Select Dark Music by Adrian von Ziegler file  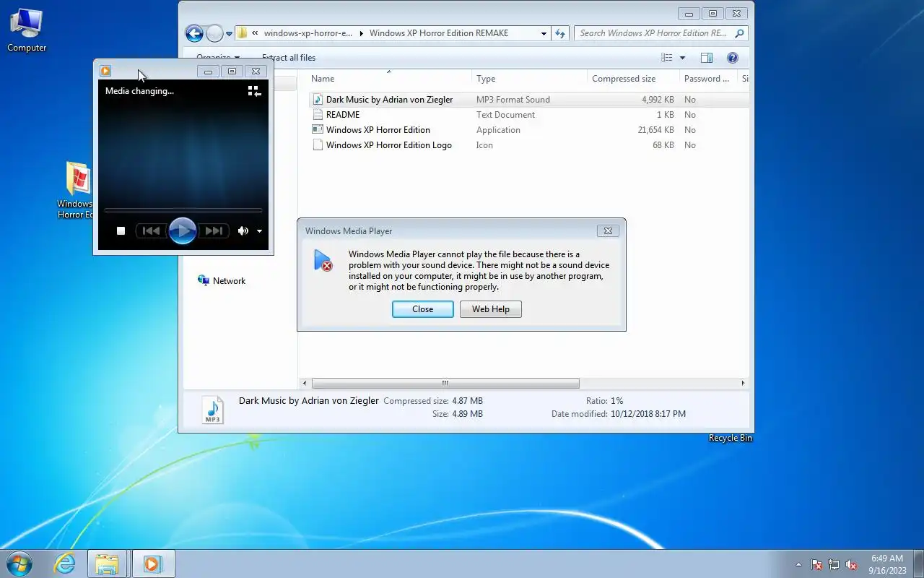point(389,100)
